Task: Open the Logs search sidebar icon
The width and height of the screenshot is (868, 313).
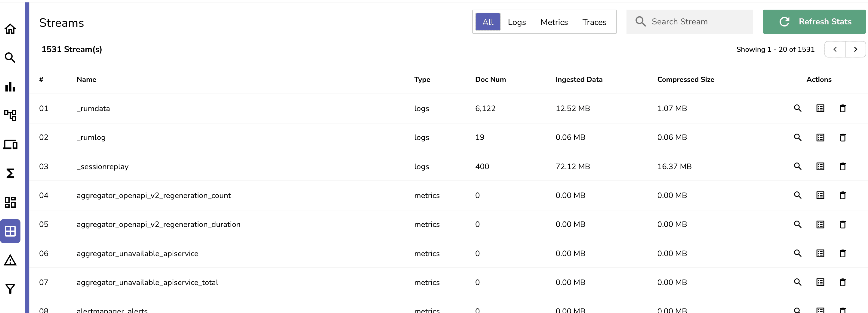Action: coord(10,58)
